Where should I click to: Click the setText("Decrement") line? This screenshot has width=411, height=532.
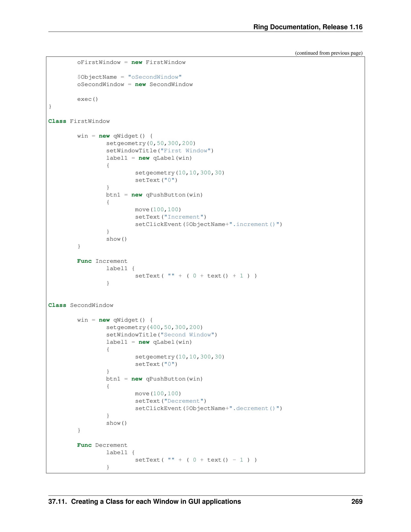[x=170, y=401]
